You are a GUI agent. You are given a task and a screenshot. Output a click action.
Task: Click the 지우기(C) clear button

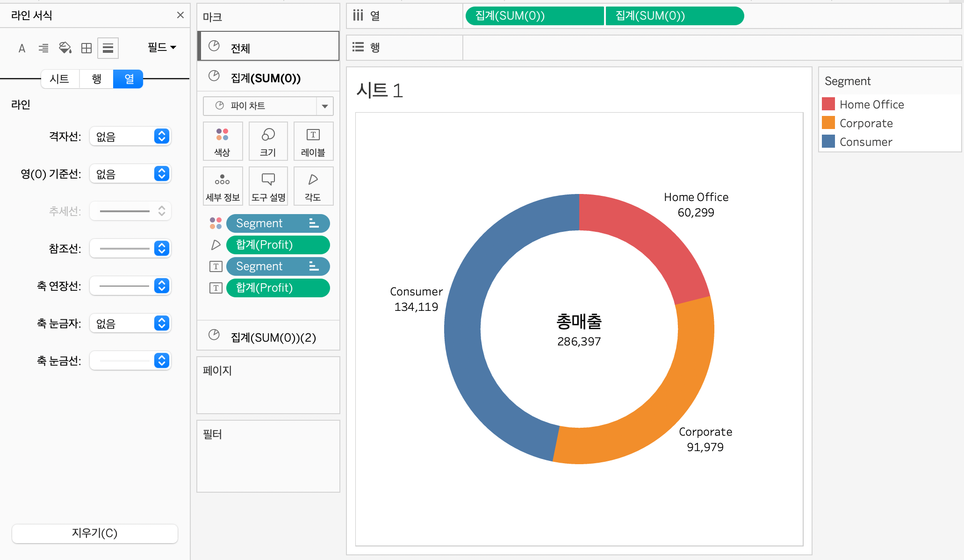pyautogui.click(x=94, y=533)
